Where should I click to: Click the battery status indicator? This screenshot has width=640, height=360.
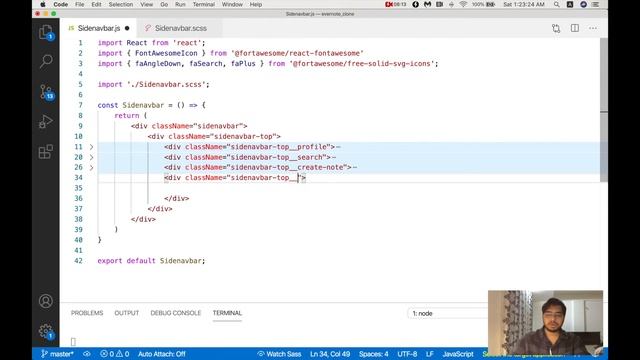[484, 4]
